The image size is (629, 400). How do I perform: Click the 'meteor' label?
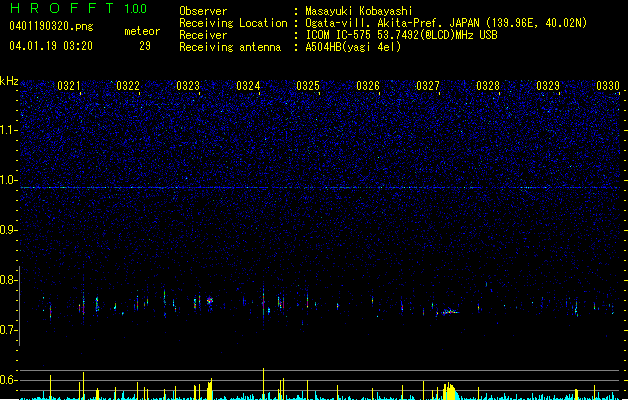[142, 31]
